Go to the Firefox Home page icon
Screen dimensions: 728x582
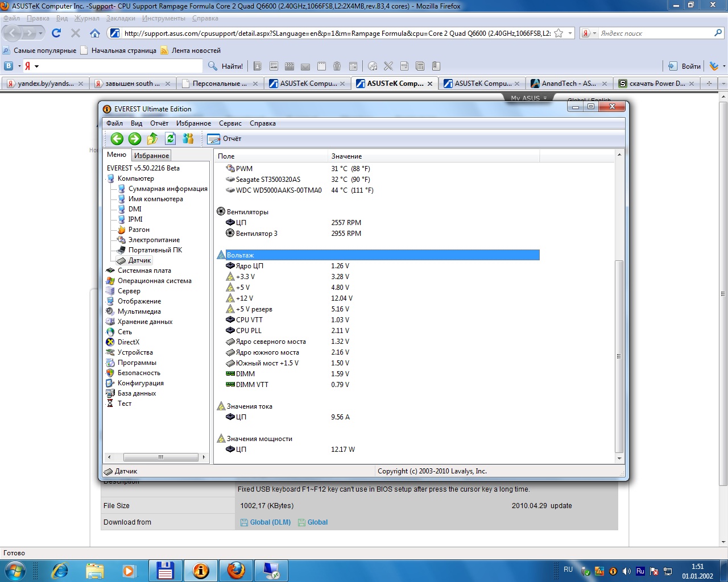tap(95, 33)
